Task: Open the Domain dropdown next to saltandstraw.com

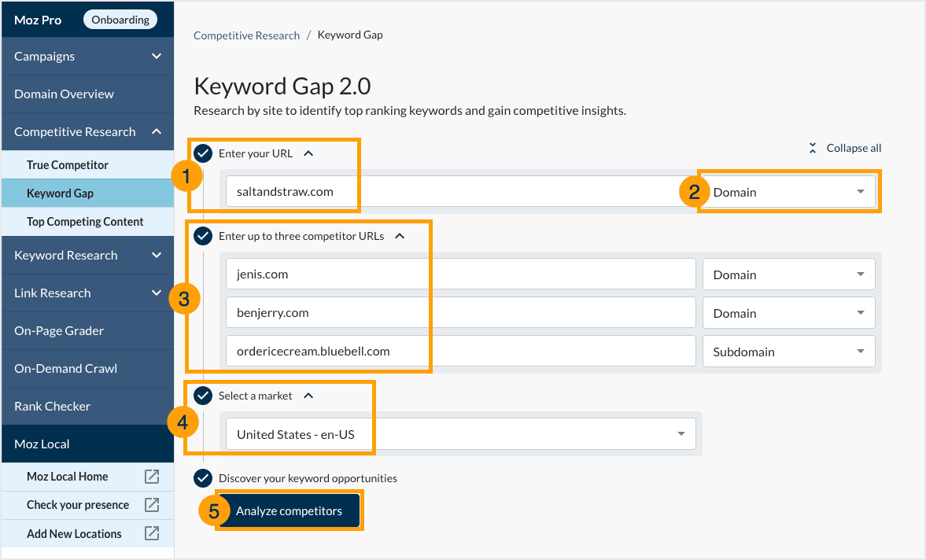Action: pyautogui.click(x=788, y=191)
